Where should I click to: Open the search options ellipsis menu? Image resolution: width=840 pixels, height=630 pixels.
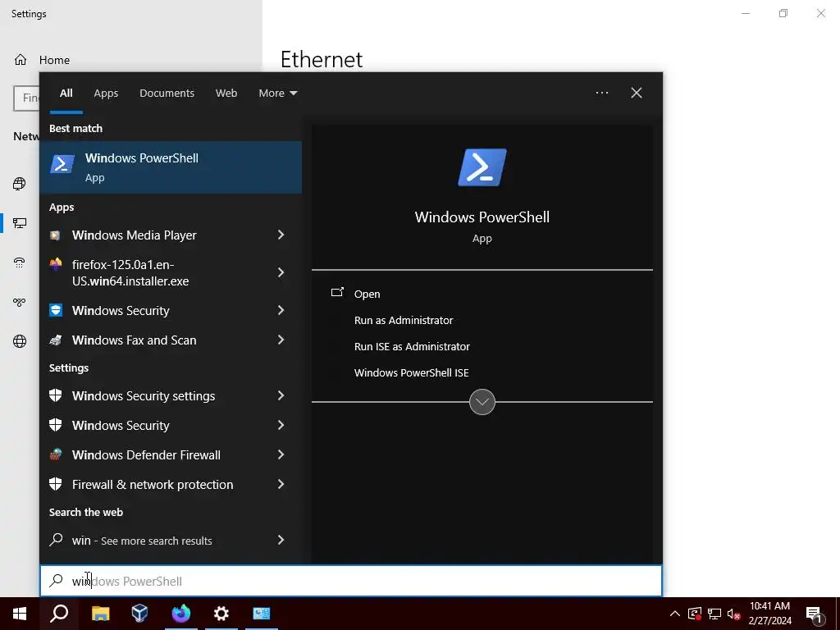click(x=601, y=93)
